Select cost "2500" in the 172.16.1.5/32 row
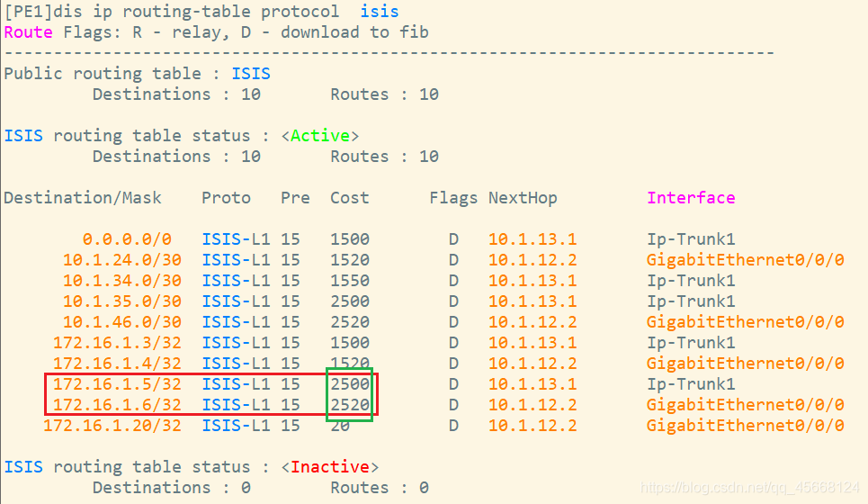Screen dimensions: 868x504 point(350,383)
